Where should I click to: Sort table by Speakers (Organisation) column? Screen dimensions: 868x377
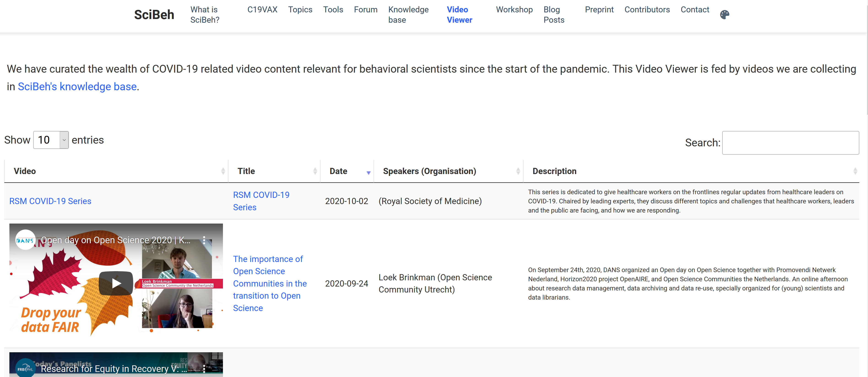pyautogui.click(x=448, y=171)
